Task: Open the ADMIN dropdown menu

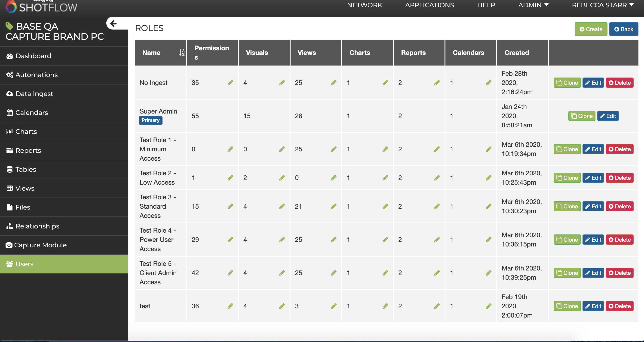Action: [x=533, y=5]
